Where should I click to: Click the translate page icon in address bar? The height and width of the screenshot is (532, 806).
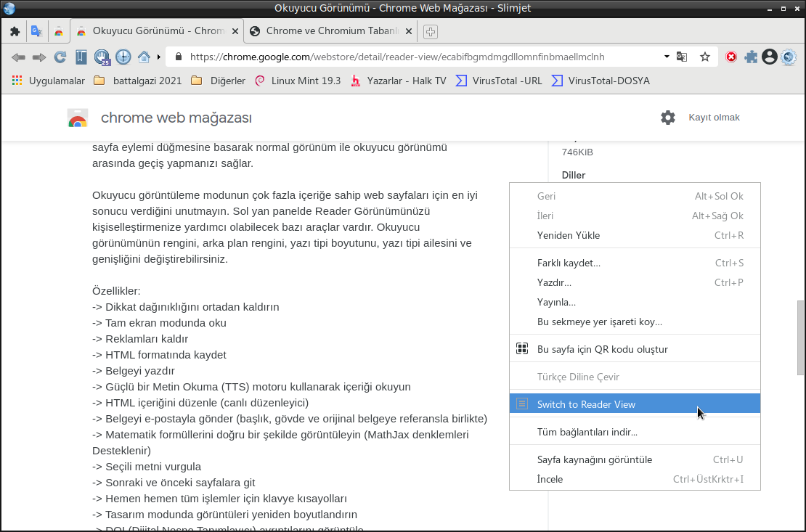click(x=682, y=57)
